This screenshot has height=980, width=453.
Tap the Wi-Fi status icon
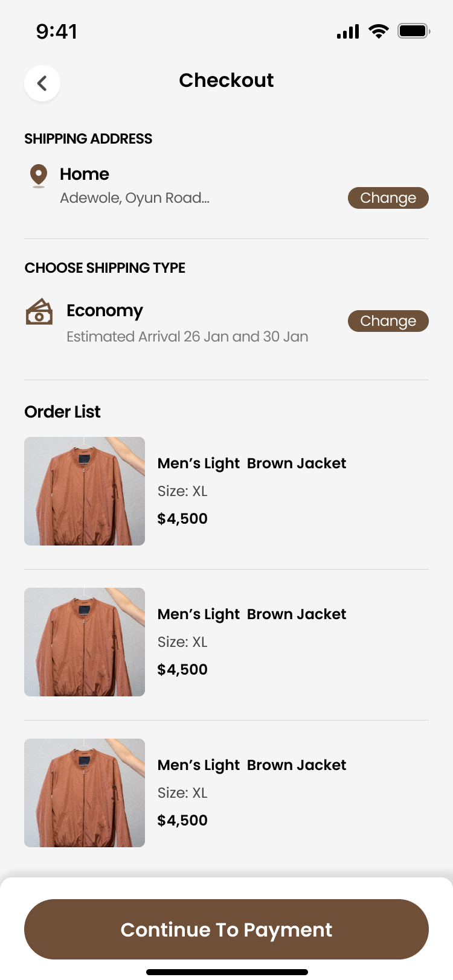point(379,31)
